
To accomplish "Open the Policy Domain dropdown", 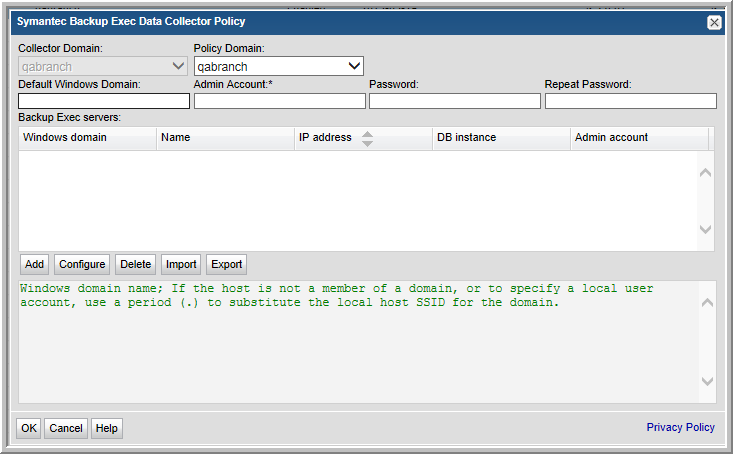I will tap(279, 66).
